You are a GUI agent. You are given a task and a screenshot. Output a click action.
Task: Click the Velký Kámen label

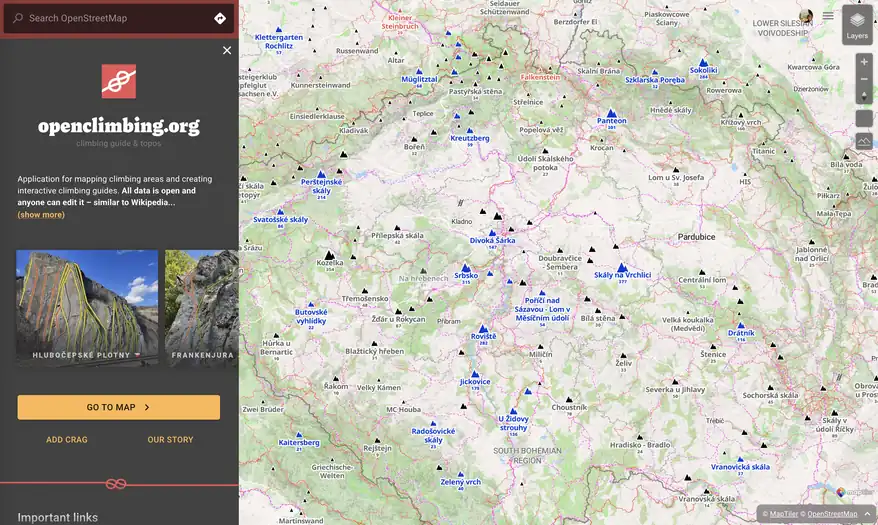click(379, 387)
